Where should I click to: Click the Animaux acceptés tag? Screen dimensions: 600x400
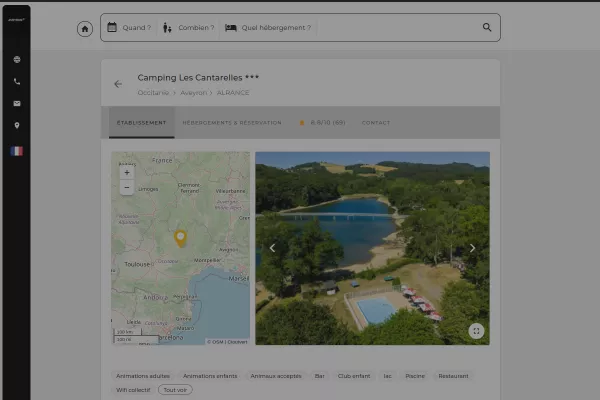[276, 376]
